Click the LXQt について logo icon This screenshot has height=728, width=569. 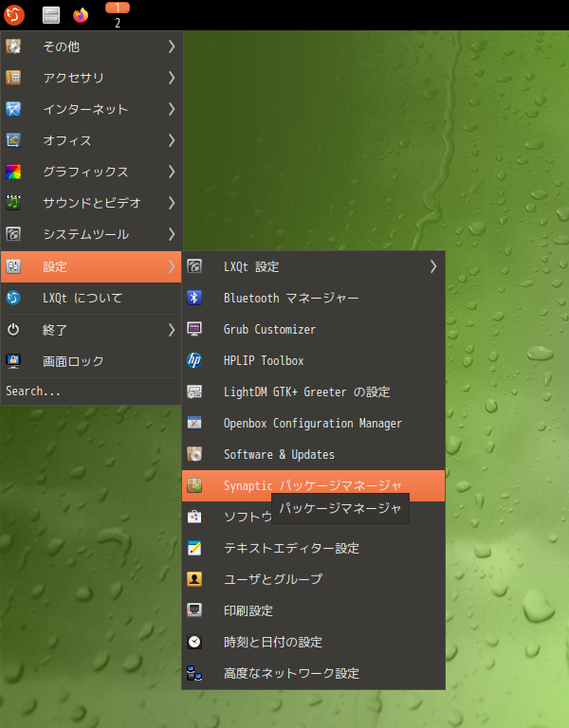(x=13, y=298)
